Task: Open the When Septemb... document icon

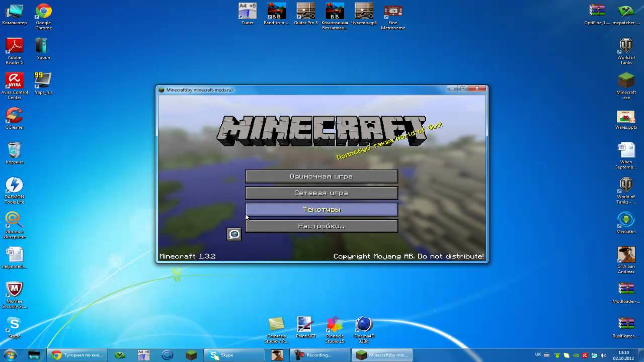Action: (626, 156)
